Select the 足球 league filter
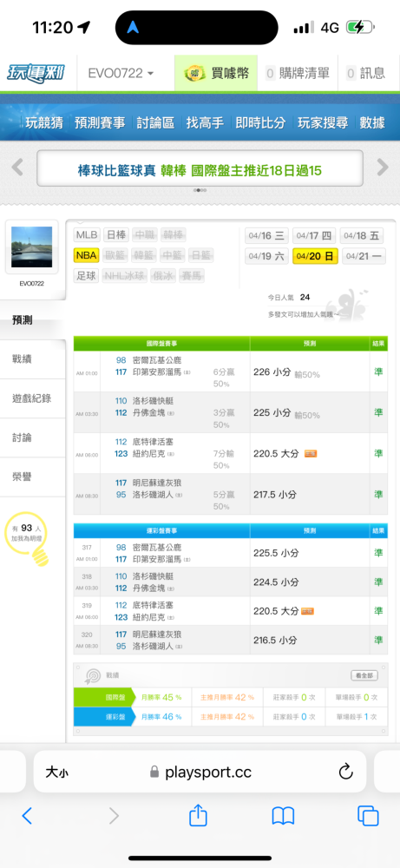Image resolution: width=400 pixels, height=868 pixels. (86, 275)
